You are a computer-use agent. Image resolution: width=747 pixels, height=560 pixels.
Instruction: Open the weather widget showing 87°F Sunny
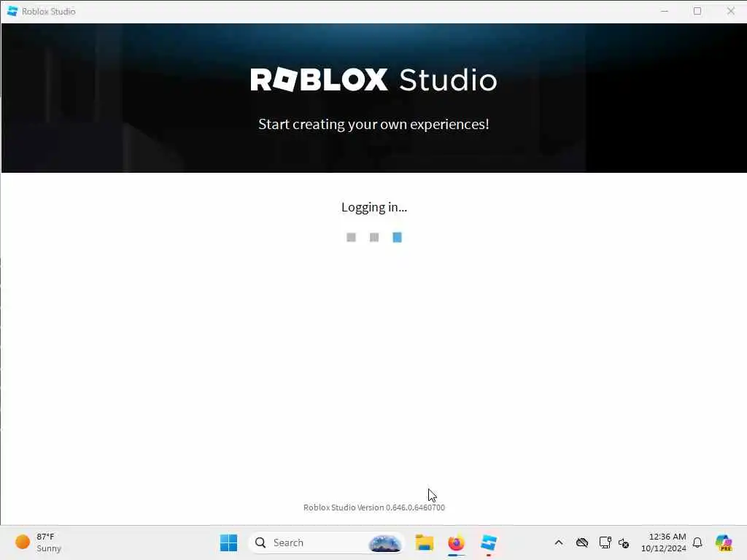(x=39, y=542)
